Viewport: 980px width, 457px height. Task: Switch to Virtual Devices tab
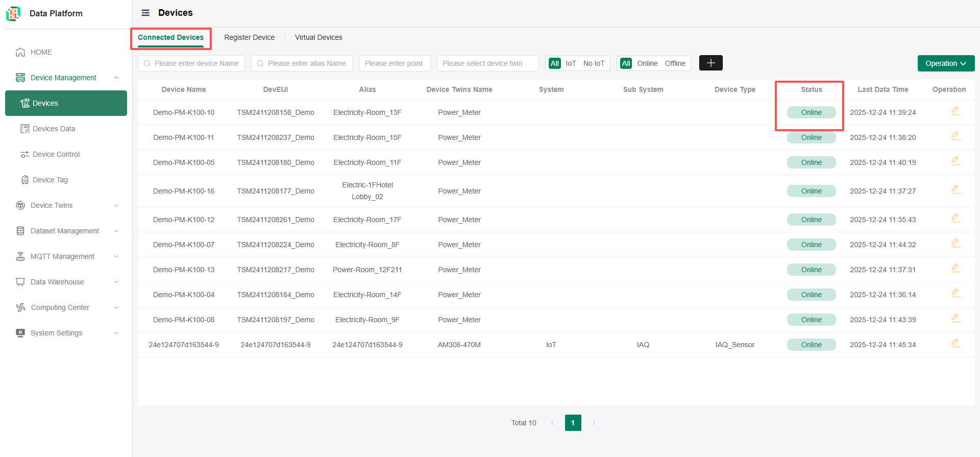point(318,37)
